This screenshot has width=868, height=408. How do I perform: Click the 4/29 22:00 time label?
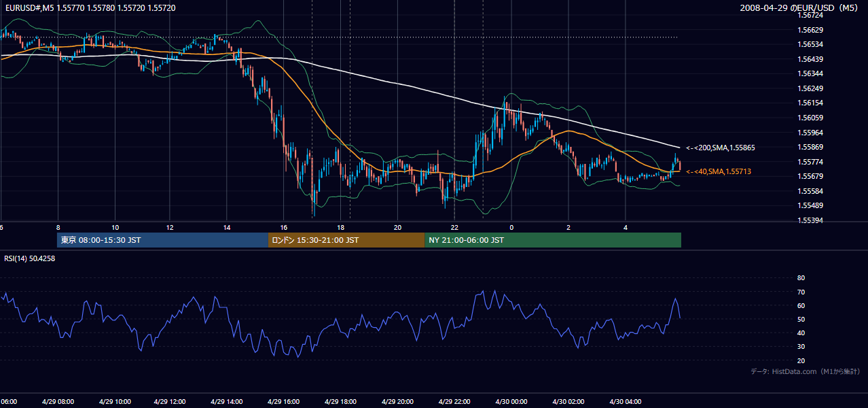click(454, 401)
